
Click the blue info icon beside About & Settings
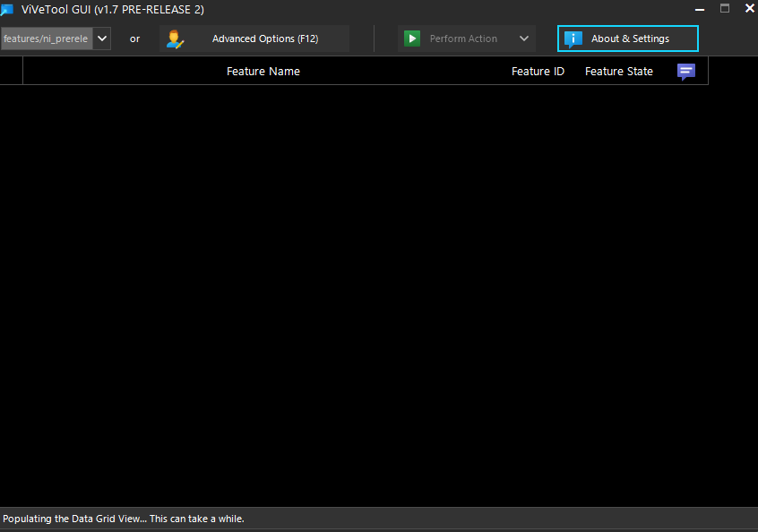[573, 38]
